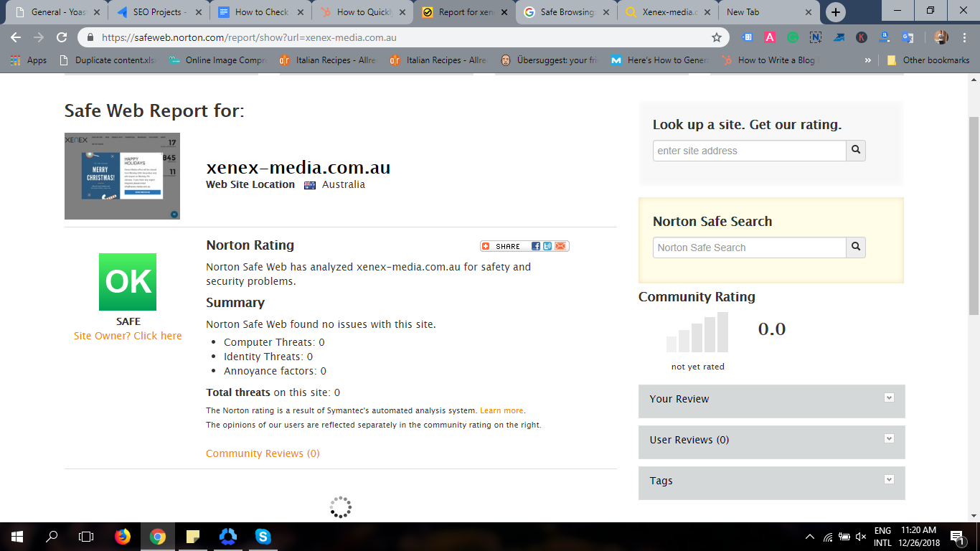
Task: View site security padlock info
Action: click(90, 37)
